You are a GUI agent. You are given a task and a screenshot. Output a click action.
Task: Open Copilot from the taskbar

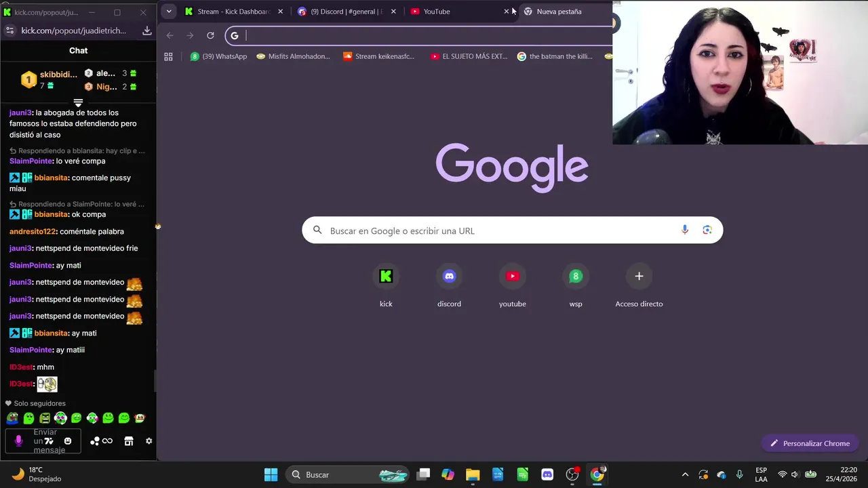[x=448, y=474]
